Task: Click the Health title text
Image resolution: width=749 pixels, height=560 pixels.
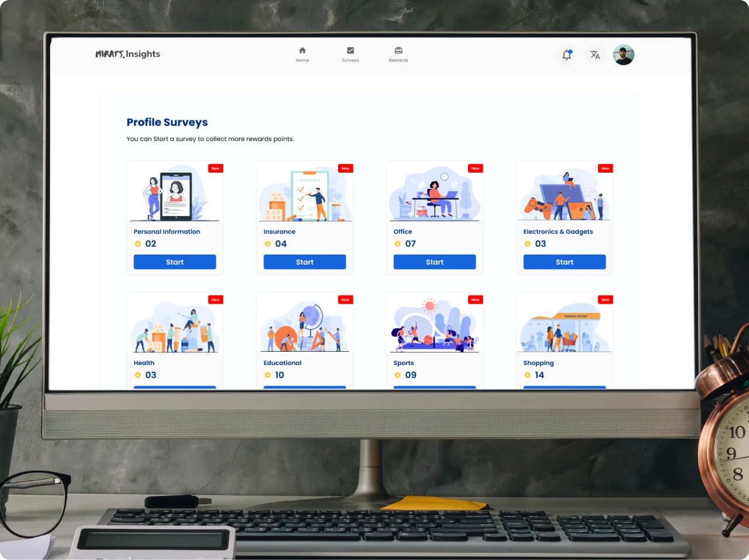Action: pos(144,363)
